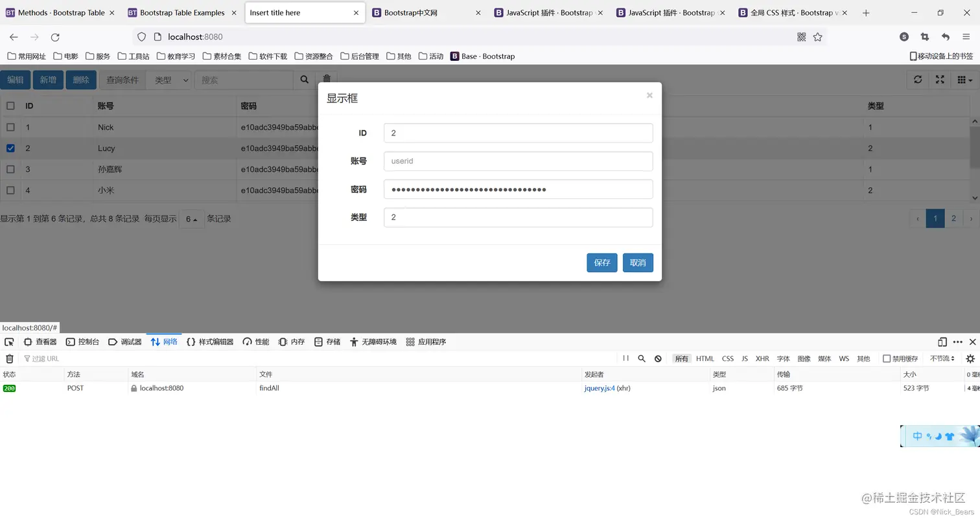
Task: Switch to the XHR filter tab in Network panel
Action: click(762, 358)
